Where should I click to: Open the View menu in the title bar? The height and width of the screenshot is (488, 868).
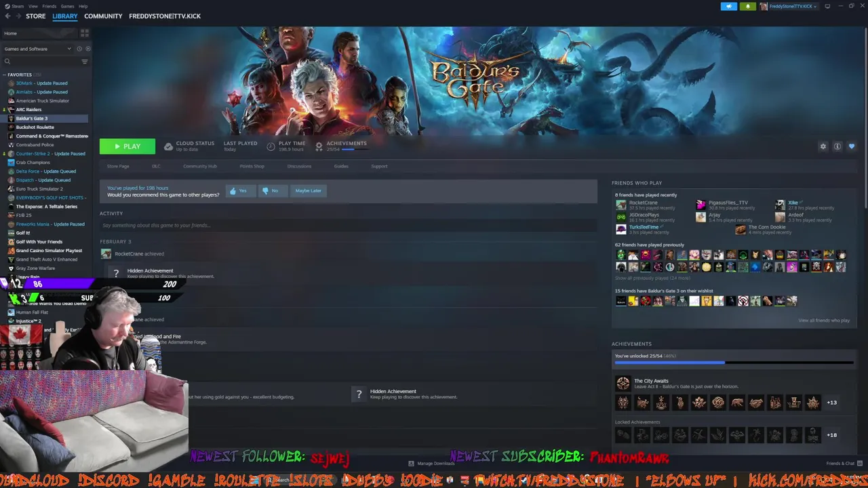[x=33, y=6]
